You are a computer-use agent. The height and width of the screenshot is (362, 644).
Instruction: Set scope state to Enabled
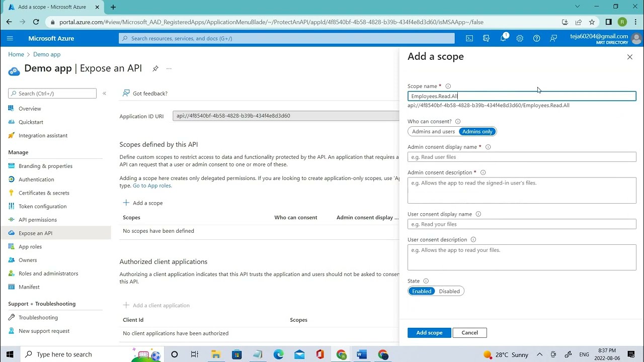tap(422, 291)
